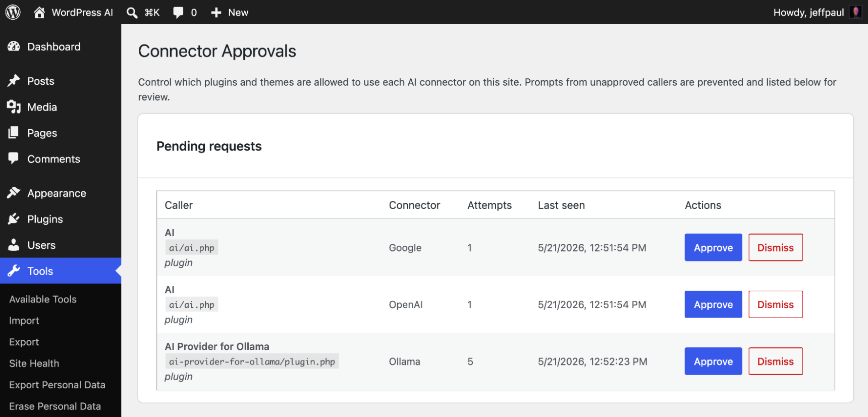Approve the AI plugin OpenAI connector request
868x417 pixels.
(713, 304)
